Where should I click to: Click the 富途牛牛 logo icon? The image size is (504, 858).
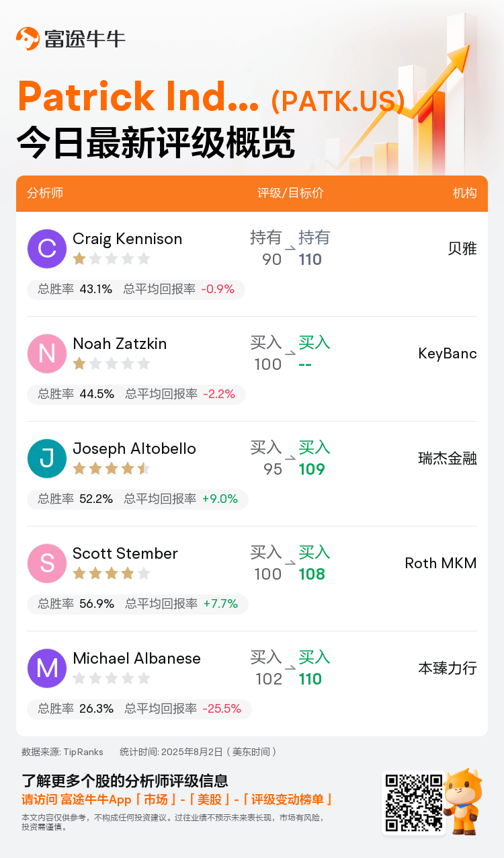tap(28, 38)
